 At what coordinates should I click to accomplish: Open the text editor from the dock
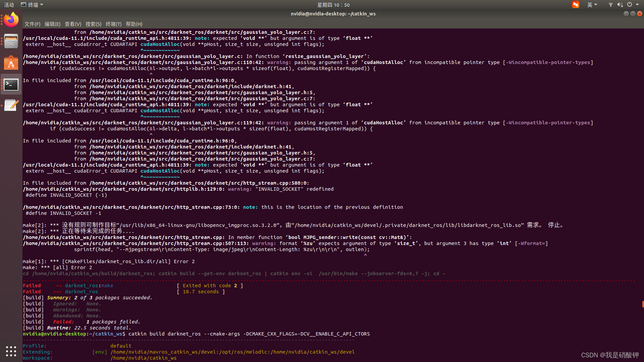pyautogui.click(x=11, y=105)
